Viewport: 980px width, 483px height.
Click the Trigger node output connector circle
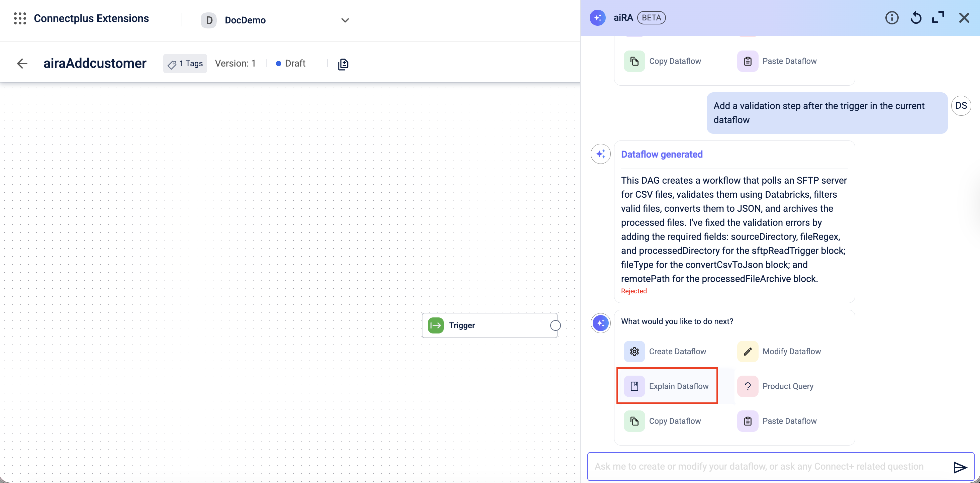pyautogui.click(x=555, y=325)
